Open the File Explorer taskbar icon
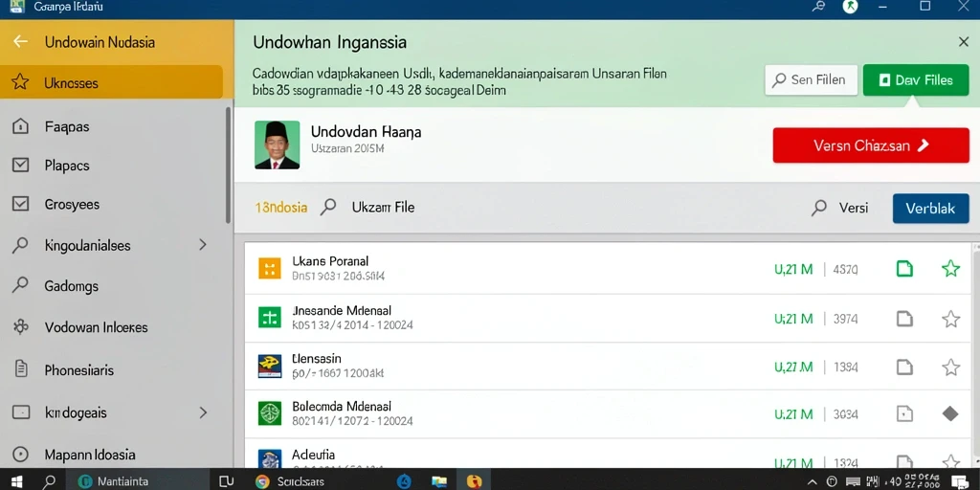 pos(439,480)
